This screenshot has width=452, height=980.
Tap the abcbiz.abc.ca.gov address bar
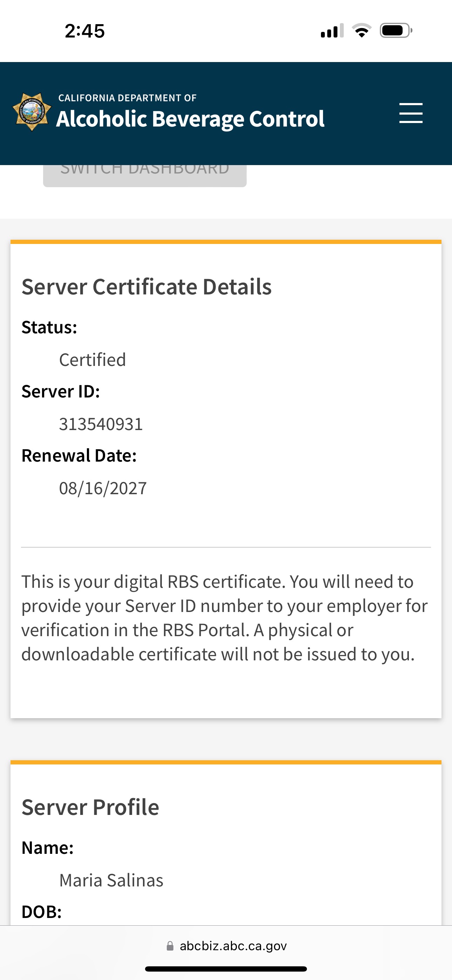pyautogui.click(x=232, y=946)
